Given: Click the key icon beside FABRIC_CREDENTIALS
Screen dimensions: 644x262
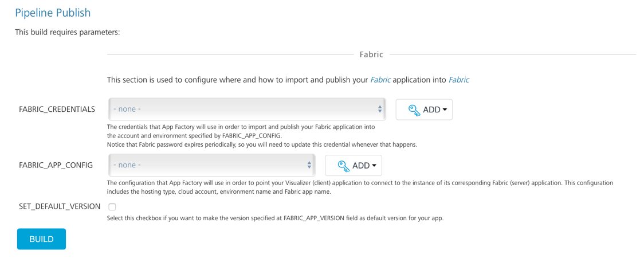Looking at the screenshot, I should point(414,110).
